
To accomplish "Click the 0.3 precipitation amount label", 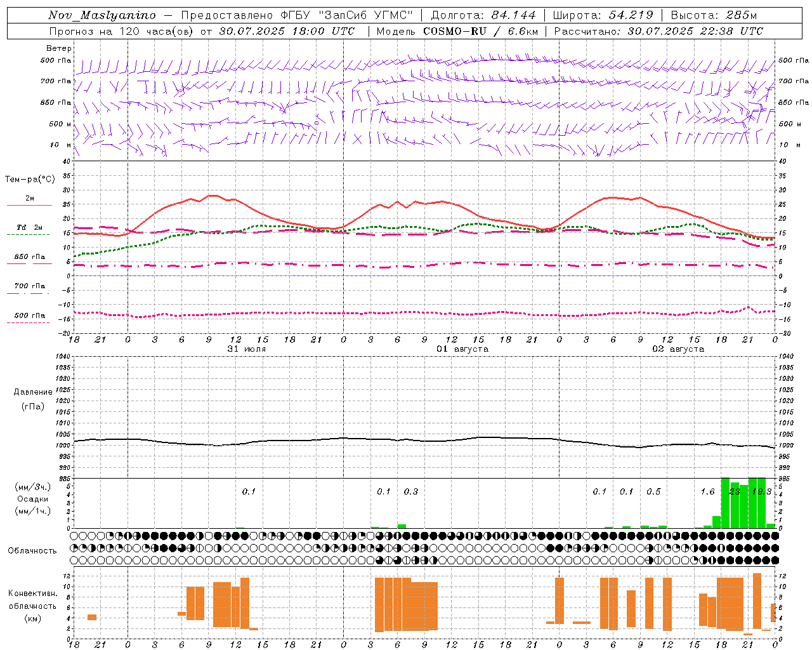I will pos(410,491).
